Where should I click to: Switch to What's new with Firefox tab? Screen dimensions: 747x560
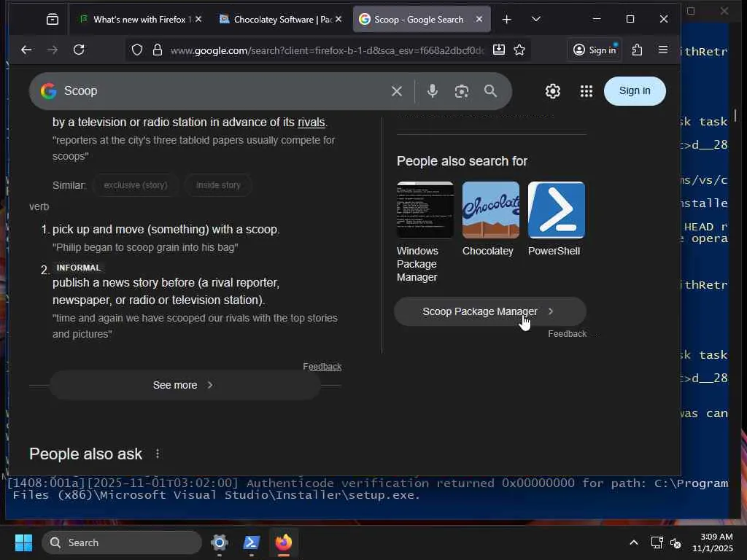click(x=134, y=20)
